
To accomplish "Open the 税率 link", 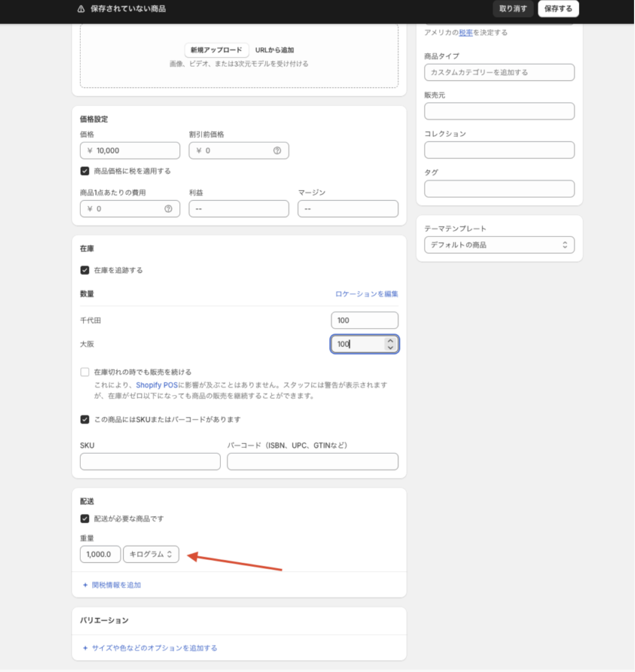I will click(x=466, y=32).
